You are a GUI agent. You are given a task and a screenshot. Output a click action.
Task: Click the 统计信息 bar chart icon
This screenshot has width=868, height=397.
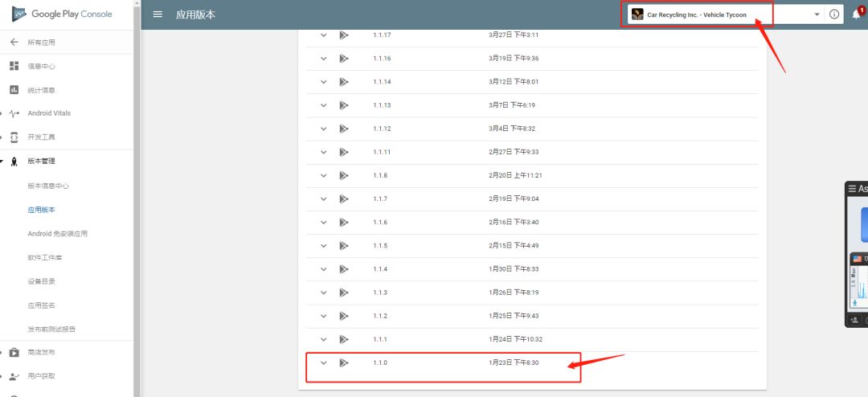[14, 90]
